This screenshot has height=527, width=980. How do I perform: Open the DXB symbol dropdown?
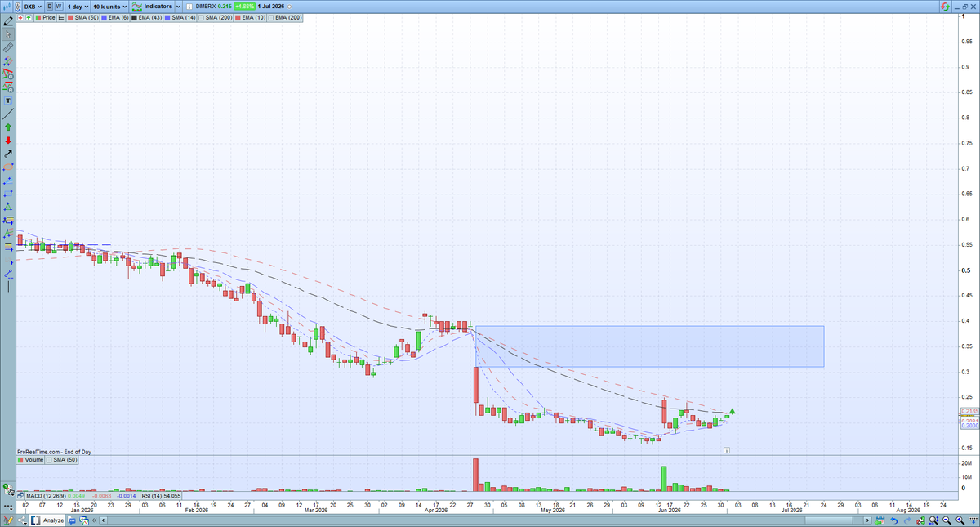pyautogui.click(x=33, y=6)
